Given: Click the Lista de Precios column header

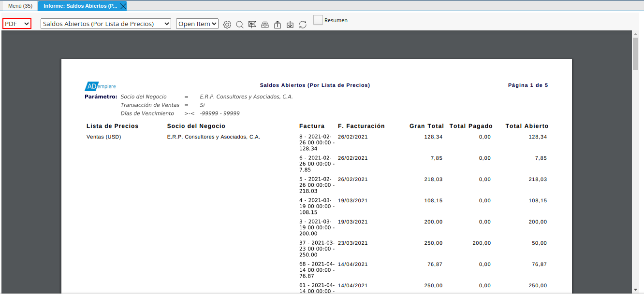Looking at the screenshot, I should pos(113,126).
